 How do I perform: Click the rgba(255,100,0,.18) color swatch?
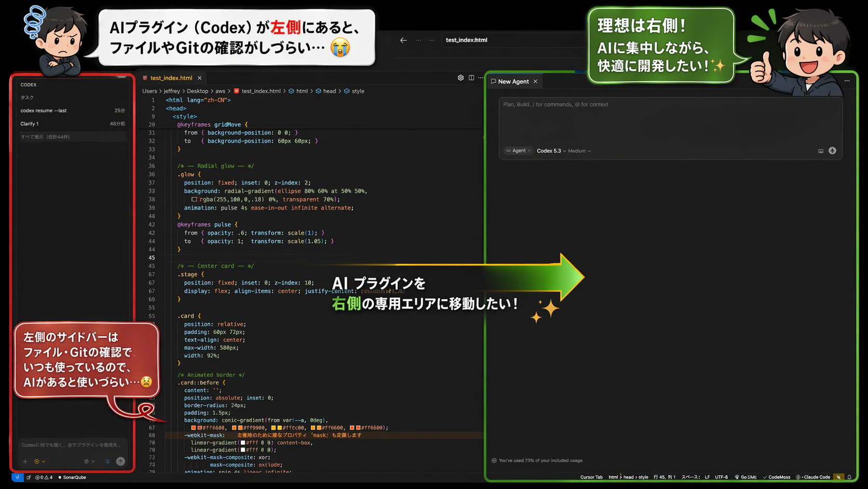[194, 200]
